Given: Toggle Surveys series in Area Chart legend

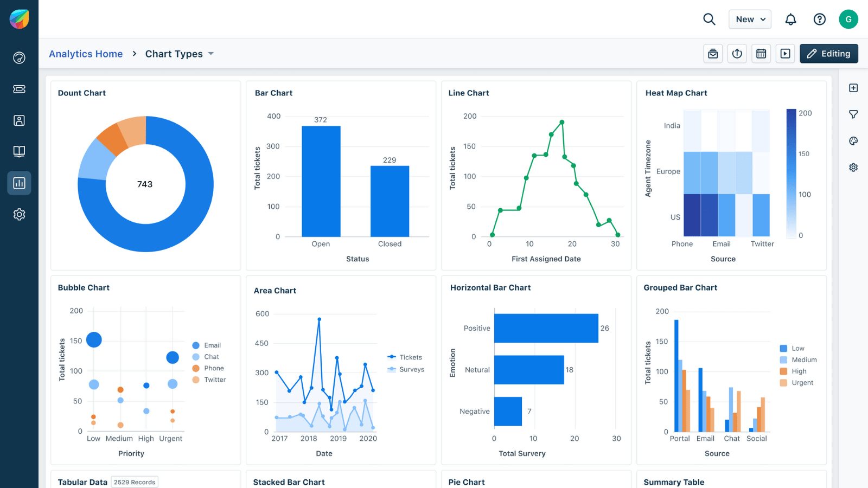Looking at the screenshot, I should tap(406, 369).
